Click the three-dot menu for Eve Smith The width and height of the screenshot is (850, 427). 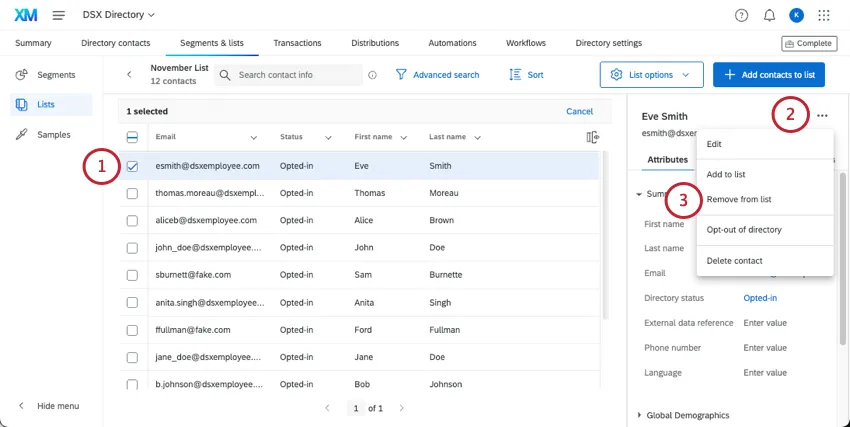(x=822, y=116)
